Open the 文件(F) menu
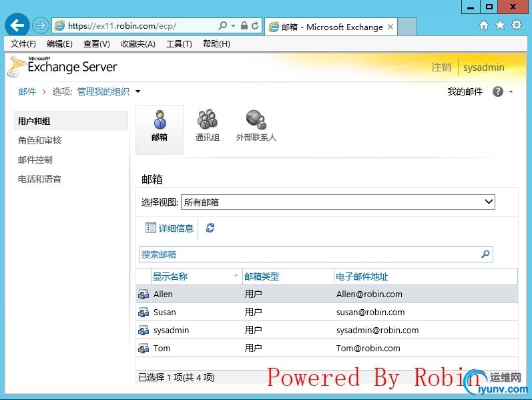 pos(23,44)
